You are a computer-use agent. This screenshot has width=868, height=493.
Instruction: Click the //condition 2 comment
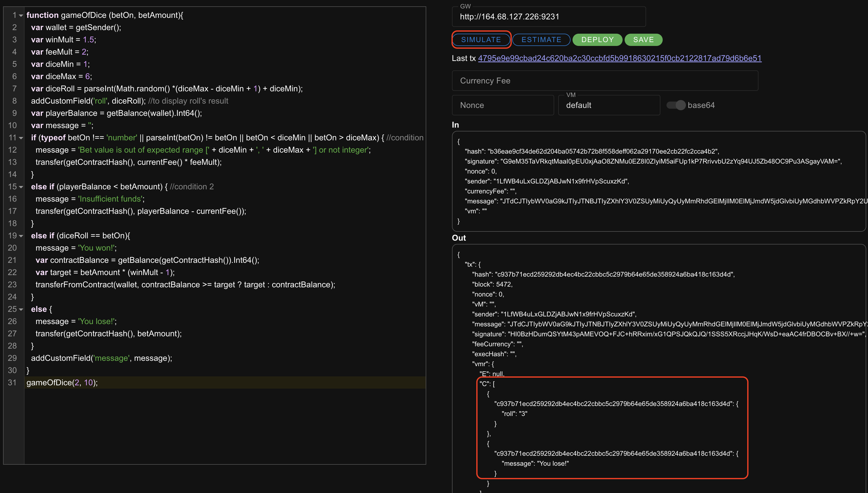pyautogui.click(x=192, y=187)
